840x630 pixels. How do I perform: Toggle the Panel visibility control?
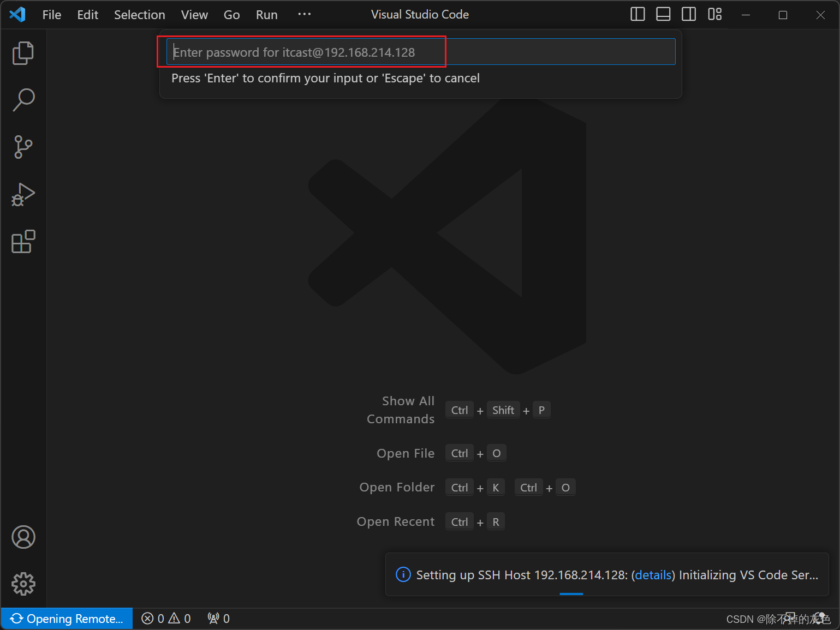663,14
